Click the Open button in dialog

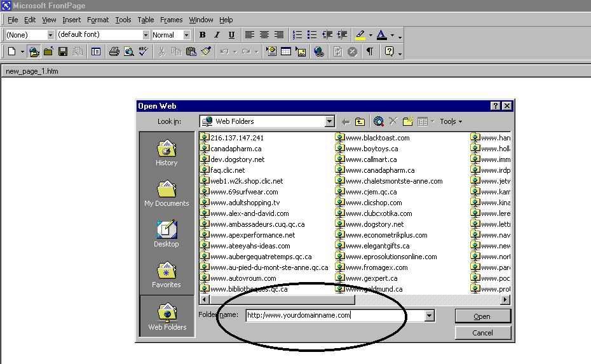pyautogui.click(x=482, y=316)
